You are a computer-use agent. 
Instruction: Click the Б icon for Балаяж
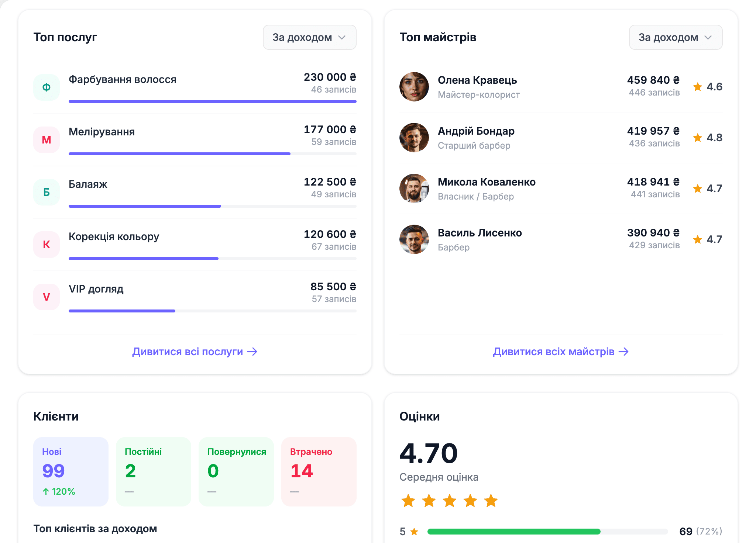click(x=47, y=192)
